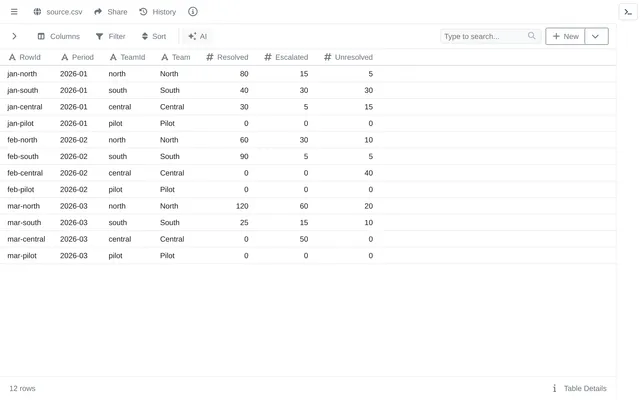Open the Columns toolbar label
Image resolution: width=640 pixels, height=400 pixels.
click(x=65, y=36)
